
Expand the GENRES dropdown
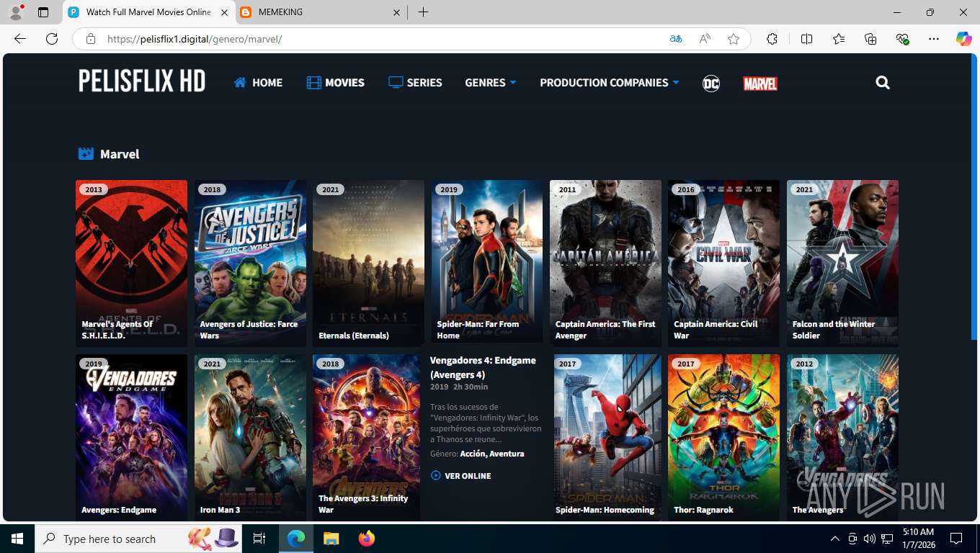coord(491,83)
